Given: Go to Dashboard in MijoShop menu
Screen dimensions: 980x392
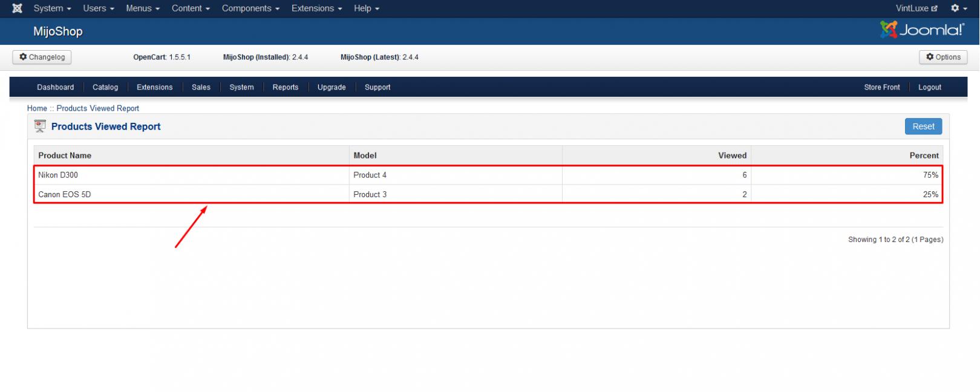Looking at the screenshot, I should click(56, 87).
